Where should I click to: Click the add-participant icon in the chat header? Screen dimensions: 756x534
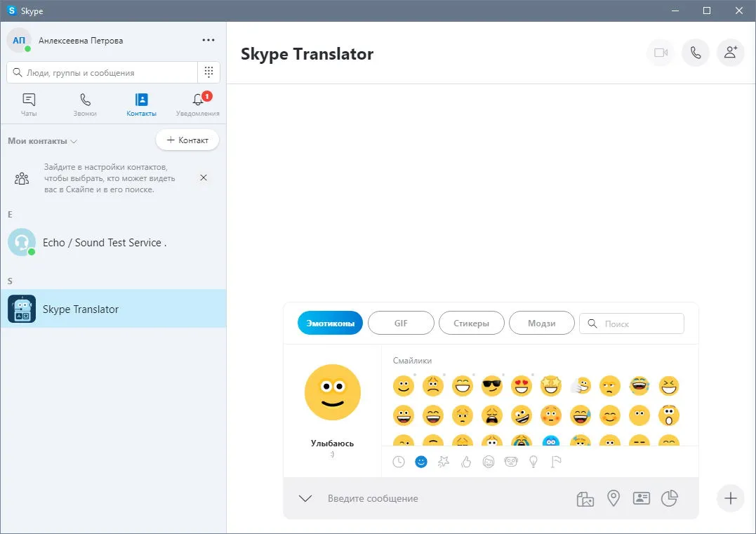(x=731, y=53)
